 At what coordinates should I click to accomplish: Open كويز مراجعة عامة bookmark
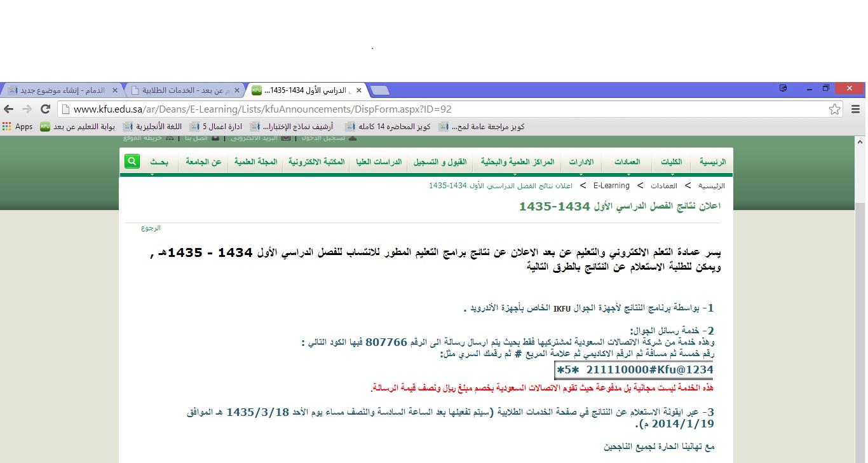pos(482,127)
